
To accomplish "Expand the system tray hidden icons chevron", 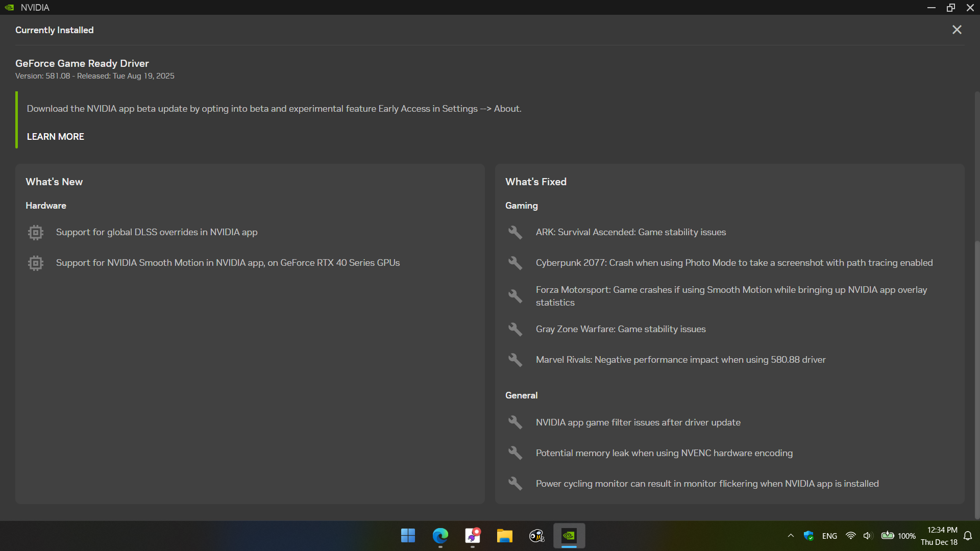I will [791, 536].
